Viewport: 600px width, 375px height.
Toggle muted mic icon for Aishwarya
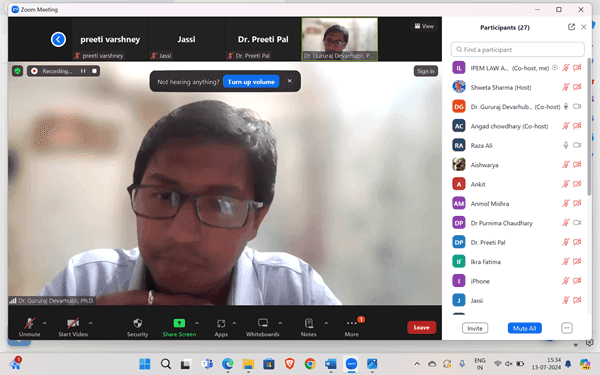point(566,165)
